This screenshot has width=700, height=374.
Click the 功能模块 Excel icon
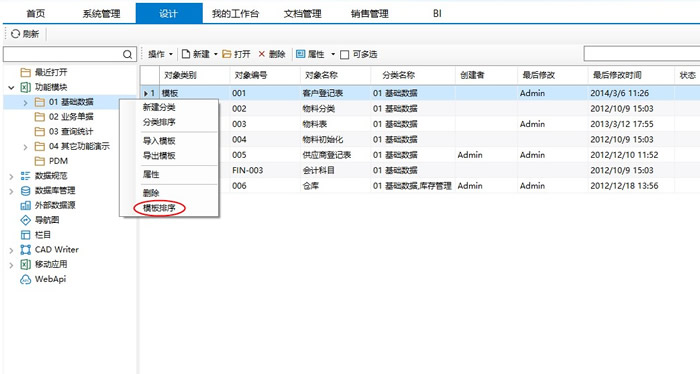click(x=25, y=87)
